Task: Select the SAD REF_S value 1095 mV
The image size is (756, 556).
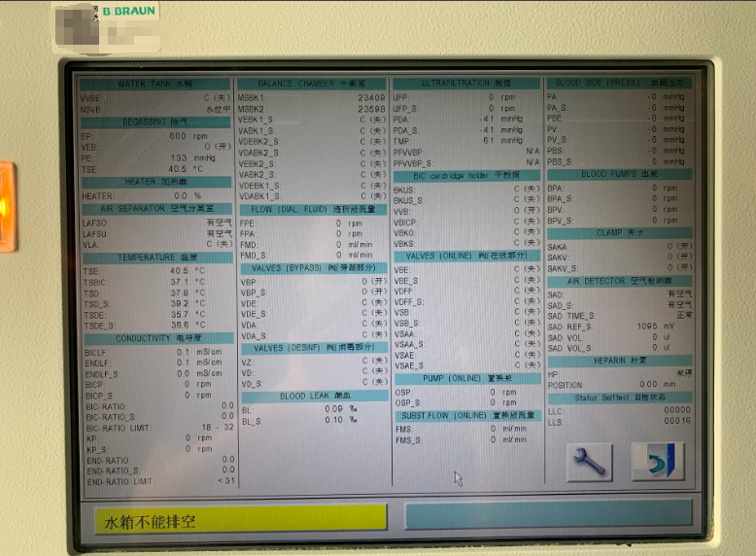Action: [x=656, y=327]
